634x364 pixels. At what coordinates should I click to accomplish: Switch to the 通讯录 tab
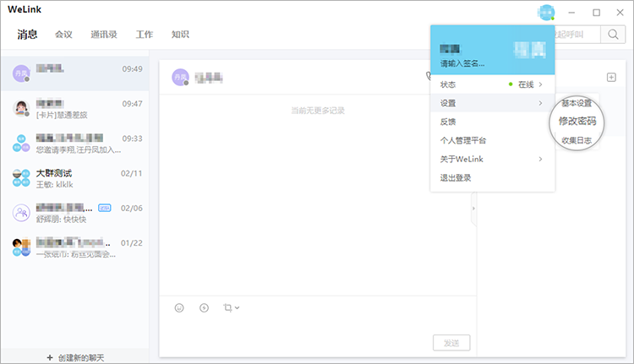click(104, 35)
